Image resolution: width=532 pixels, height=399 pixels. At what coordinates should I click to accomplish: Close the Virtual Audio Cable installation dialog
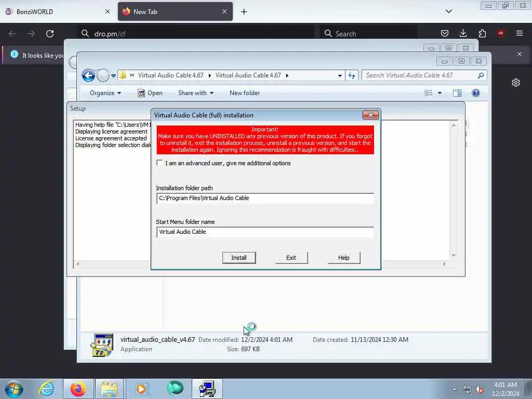click(370, 115)
